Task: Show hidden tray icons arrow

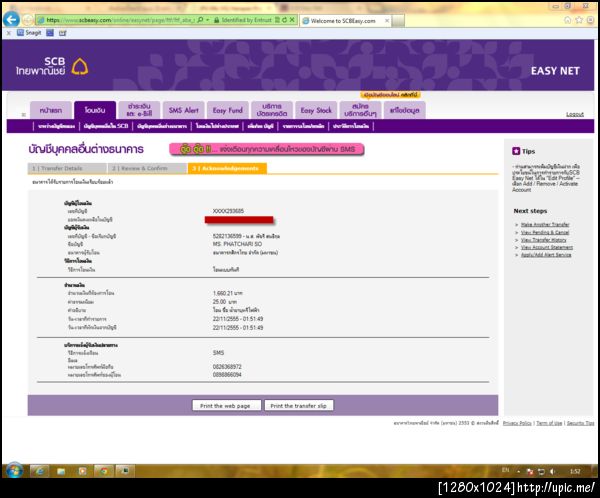Action: click(x=518, y=472)
